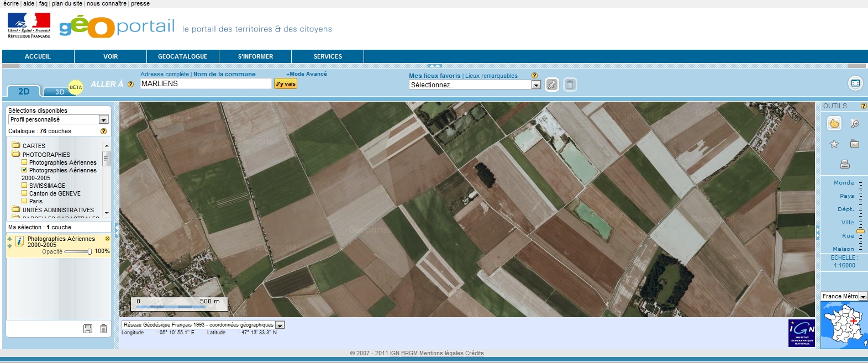The image size is (868, 363).
Task: Expand the CARTES folder
Action: click(16, 145)
